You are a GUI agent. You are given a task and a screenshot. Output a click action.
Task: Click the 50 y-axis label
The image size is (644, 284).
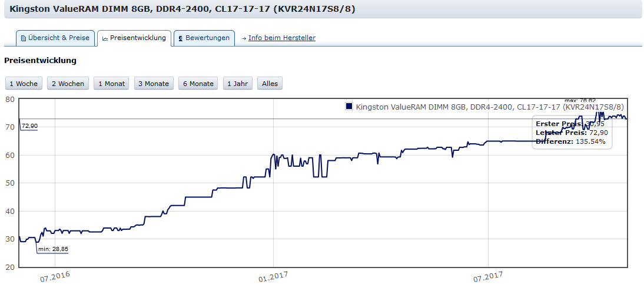(10, 183)
